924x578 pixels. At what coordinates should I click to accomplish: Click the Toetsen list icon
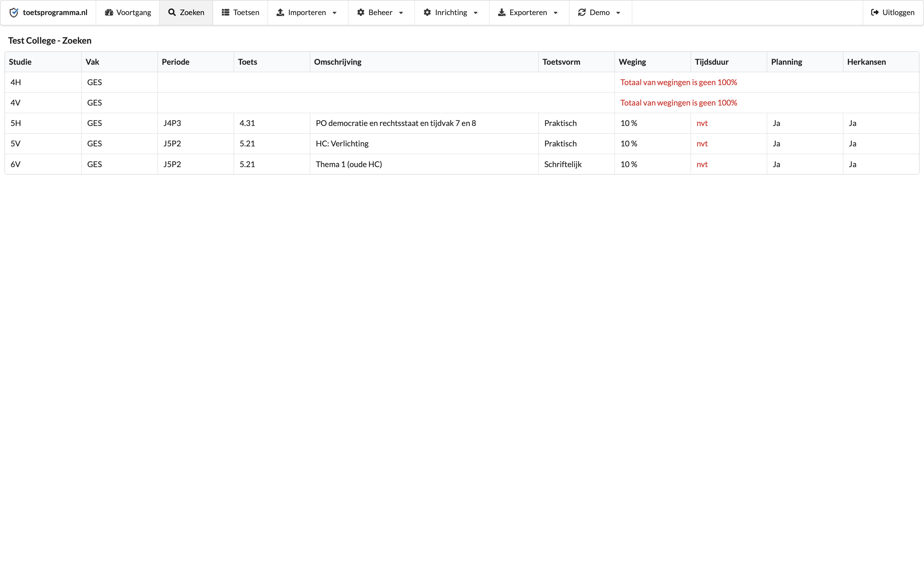tap(226, 13)
